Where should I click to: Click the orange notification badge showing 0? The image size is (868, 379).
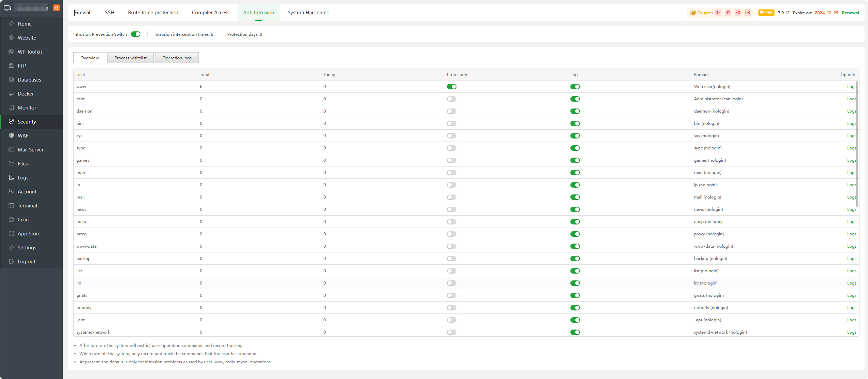coord(57,8)
